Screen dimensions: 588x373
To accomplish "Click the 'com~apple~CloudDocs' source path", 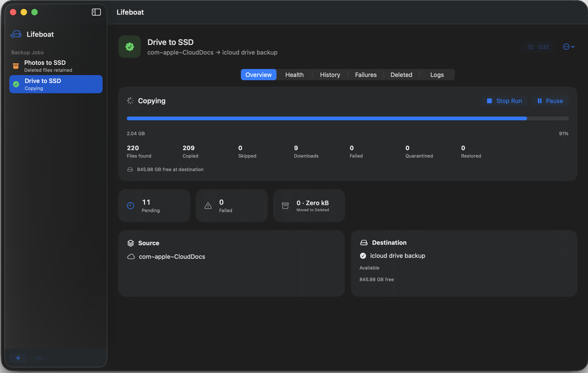I will pos(172,257).
